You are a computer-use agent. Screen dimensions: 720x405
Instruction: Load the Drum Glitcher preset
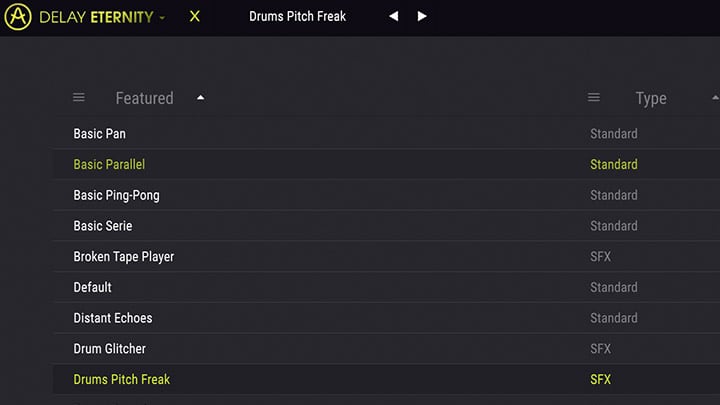[x=386, y=349]
